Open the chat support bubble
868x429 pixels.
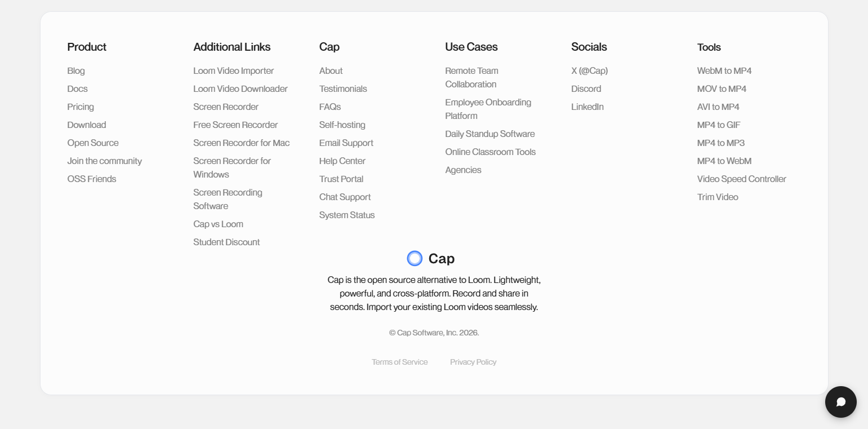click(840, 402)
